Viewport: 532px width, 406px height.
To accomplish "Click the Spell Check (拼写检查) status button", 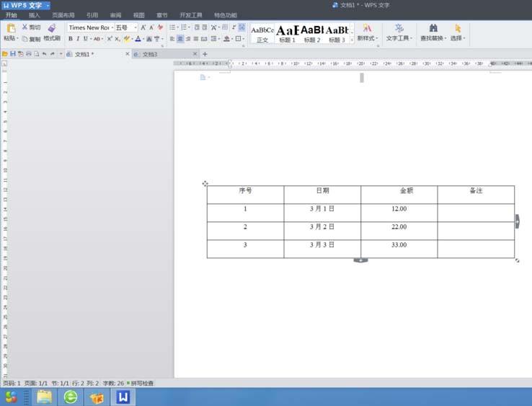I will click(x=141, y=383).
